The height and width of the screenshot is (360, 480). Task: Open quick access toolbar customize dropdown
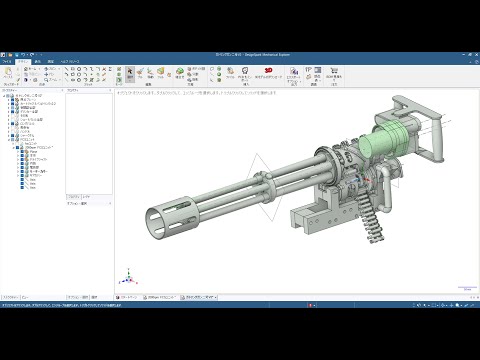[x=41, y=55]
